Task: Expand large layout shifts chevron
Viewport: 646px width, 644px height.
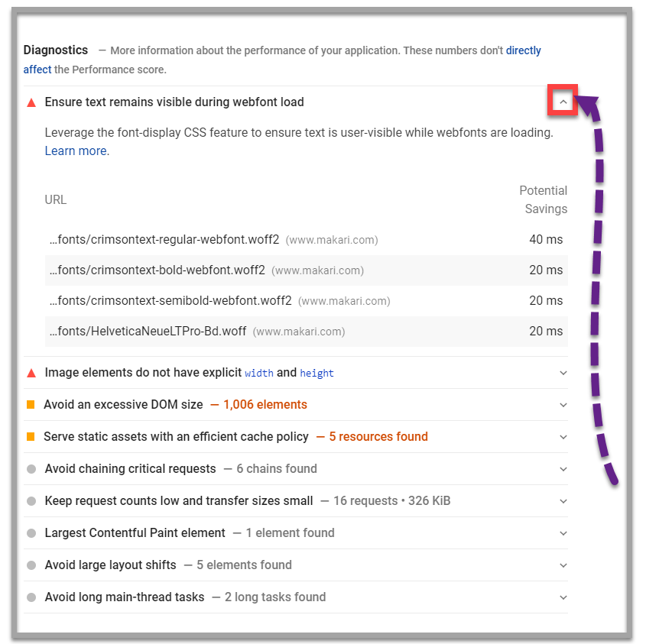Action: [563, 566]
